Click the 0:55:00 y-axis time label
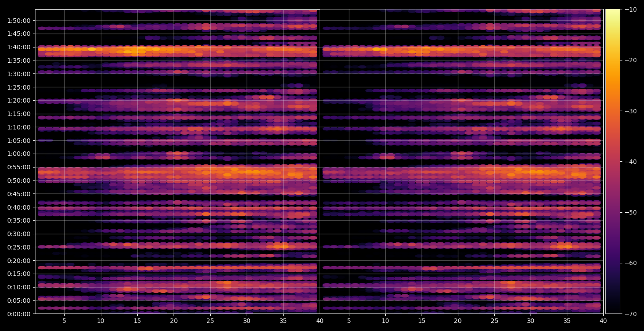Viewport: 644px width, 331px height. [19, 167]
